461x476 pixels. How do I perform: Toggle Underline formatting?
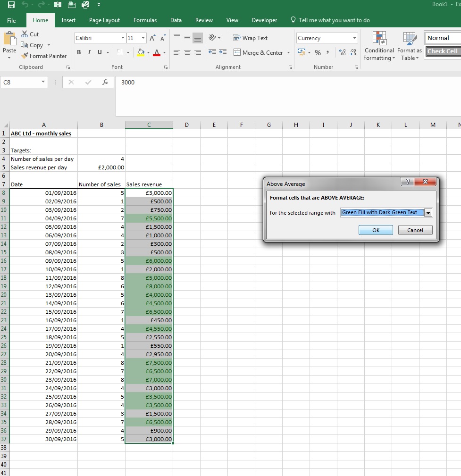[100, 52]
